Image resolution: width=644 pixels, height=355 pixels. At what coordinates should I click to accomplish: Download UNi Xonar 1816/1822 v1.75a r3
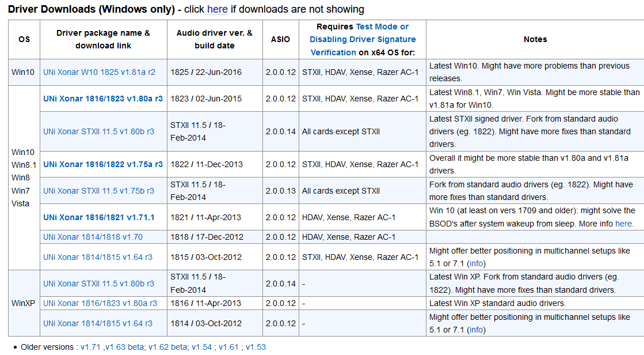click(x=102, y=164)
